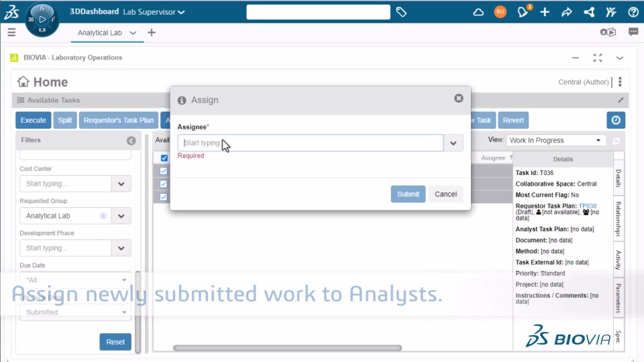
Task: Collapse the Available Tasks panel icon
Action: pos(620,100)
